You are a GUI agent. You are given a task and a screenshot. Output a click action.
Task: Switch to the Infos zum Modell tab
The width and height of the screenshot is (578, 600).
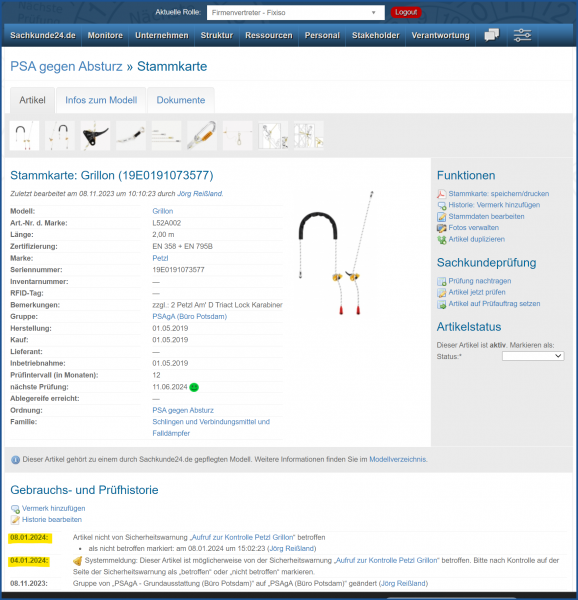pyautogui.click(x=101, y=100)
